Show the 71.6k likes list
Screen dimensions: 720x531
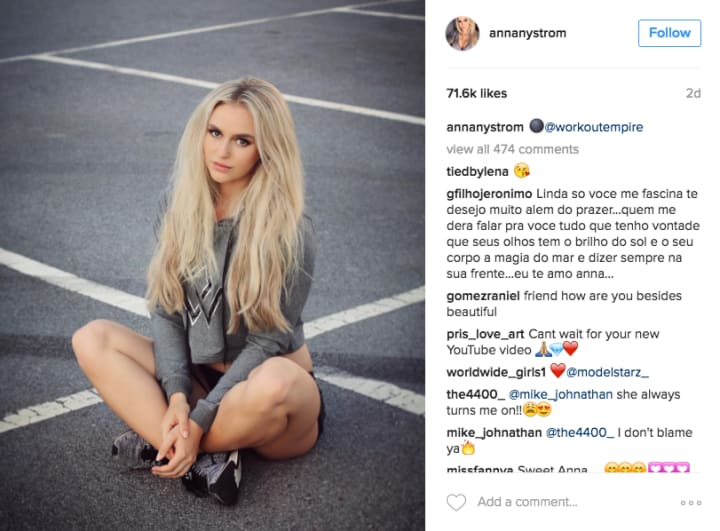pos(477,93)
